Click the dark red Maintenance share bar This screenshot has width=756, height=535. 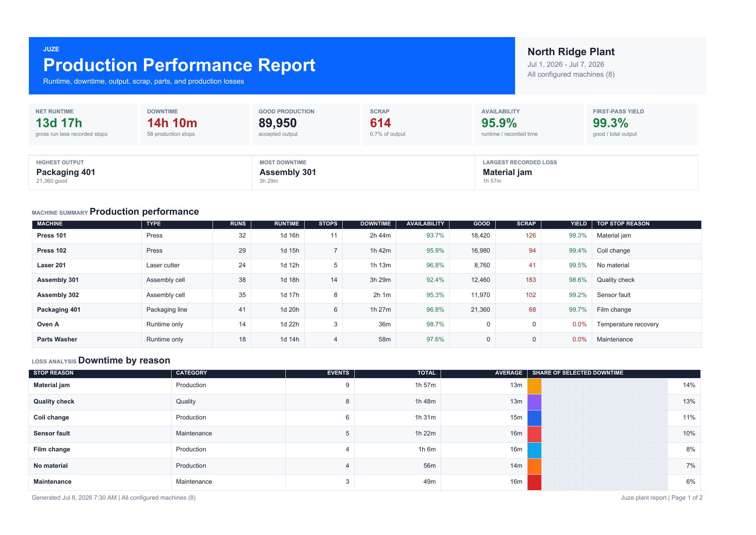534,482
